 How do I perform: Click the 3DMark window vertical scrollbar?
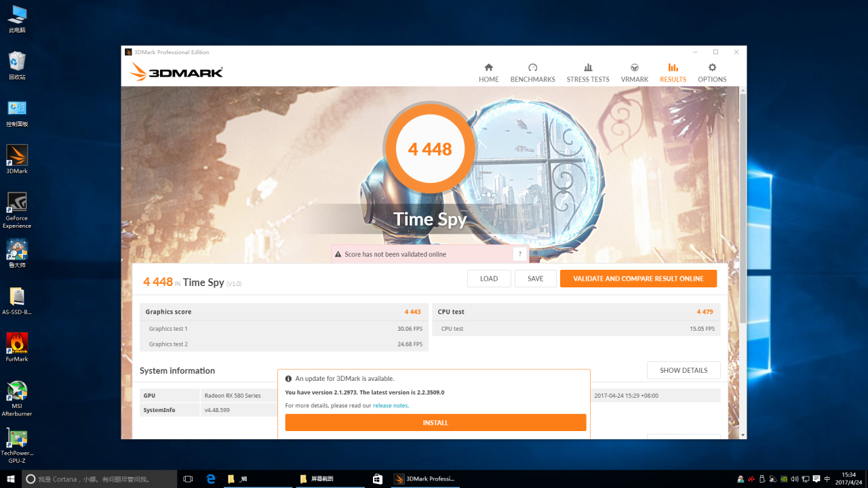(743, 207)
